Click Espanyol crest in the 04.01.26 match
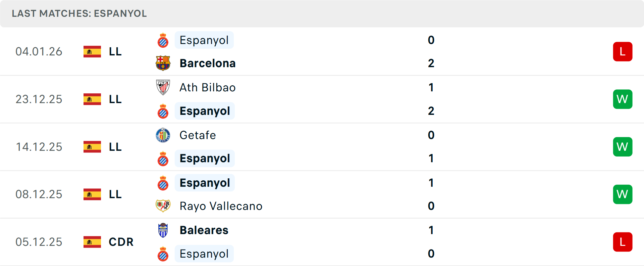Screen dimensions: 644x266 tap(163, 40)
